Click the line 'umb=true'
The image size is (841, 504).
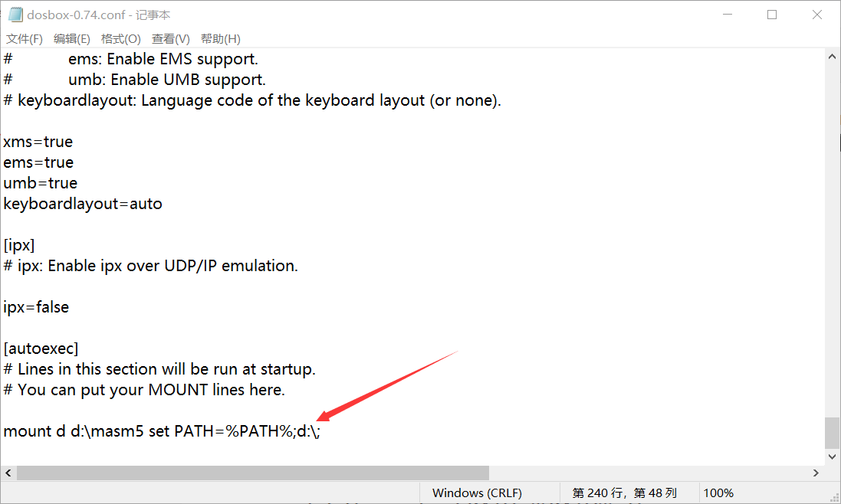tap(40, 183)
